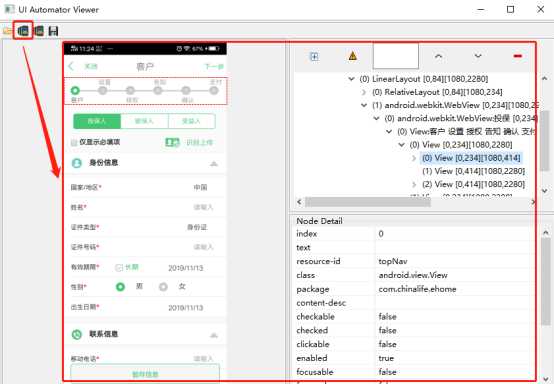
Task: Click the phone icon beside 联系信息
Action: click(77, 334)
